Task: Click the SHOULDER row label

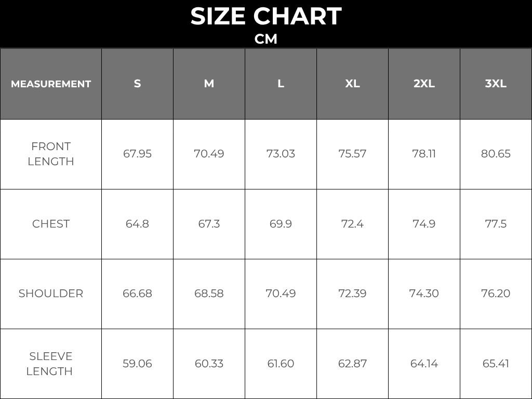Action: pos(51,294)
